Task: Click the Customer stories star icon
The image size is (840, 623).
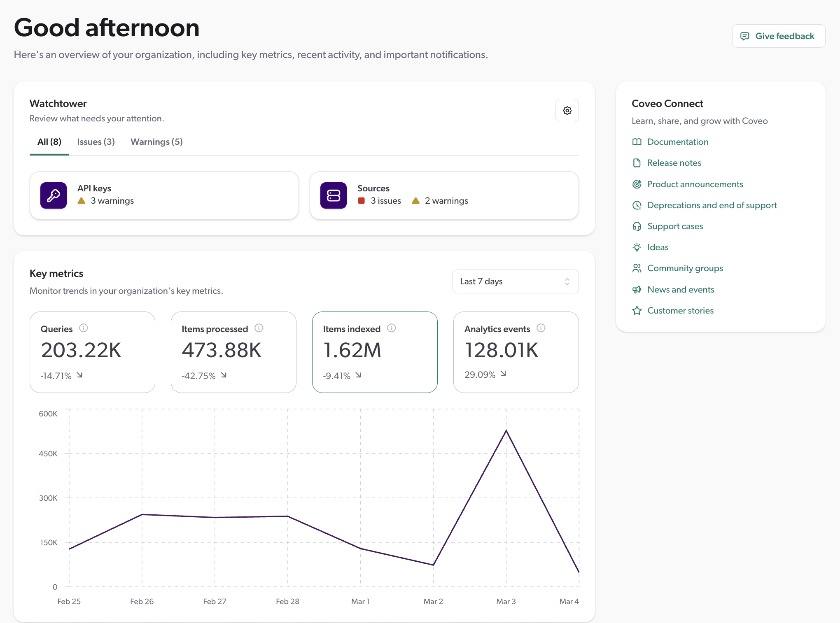Action: point(637,310)
